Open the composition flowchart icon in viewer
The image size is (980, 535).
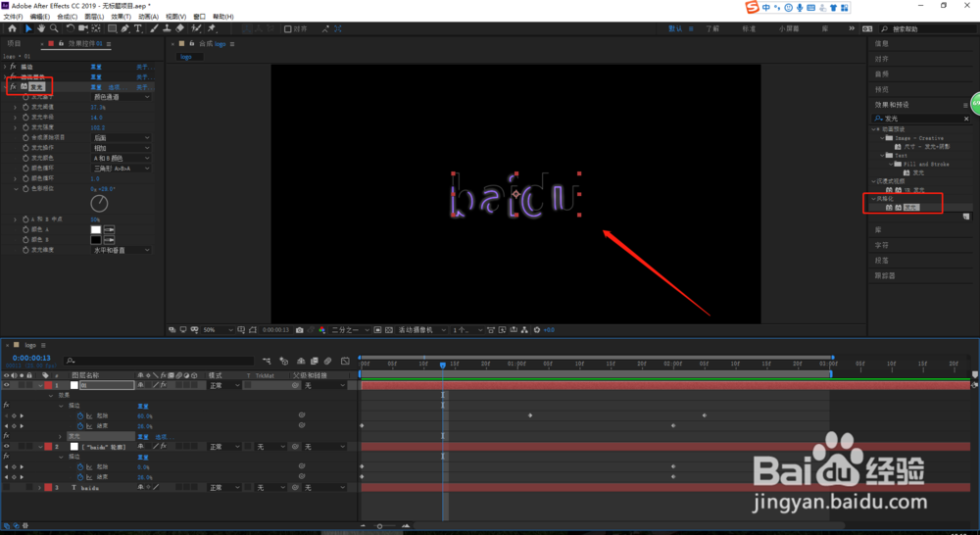tap(524, 330)
